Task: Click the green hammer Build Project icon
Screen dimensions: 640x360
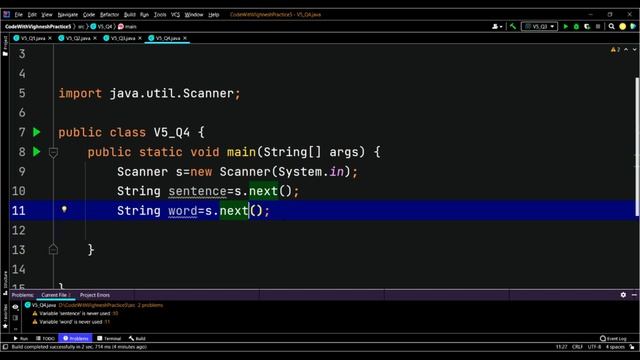Action: pyautogui.click(x=513, y=27)
